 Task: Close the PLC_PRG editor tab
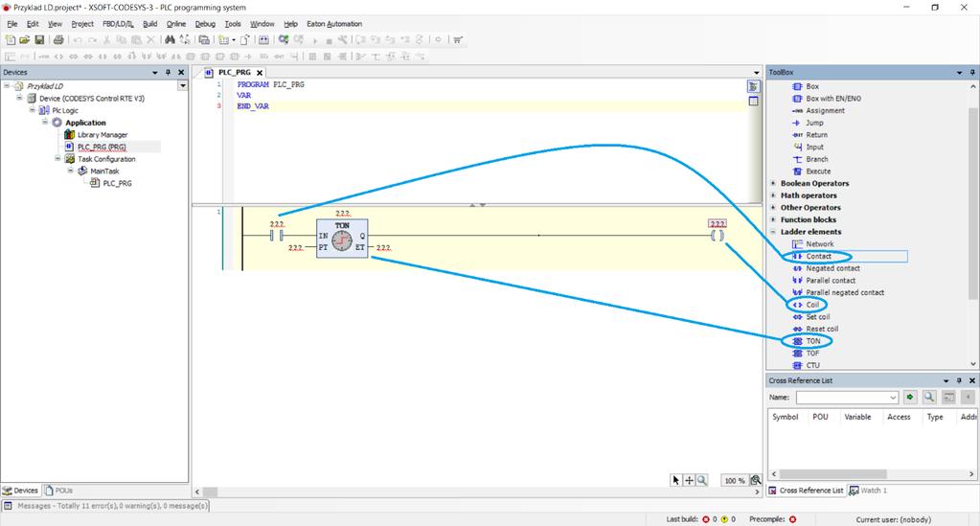coord(260,73)
